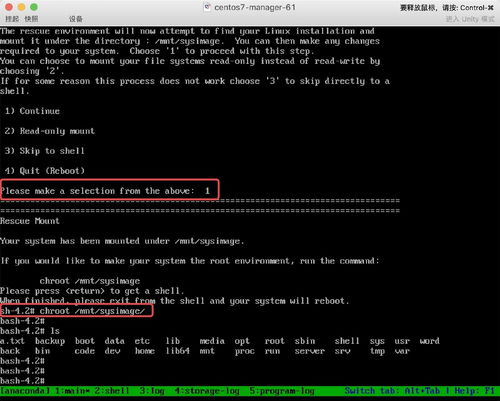The image size is (500, 401).
Task: Click the 挂起 (suspend) toolbar item
Action: point(12,19)
